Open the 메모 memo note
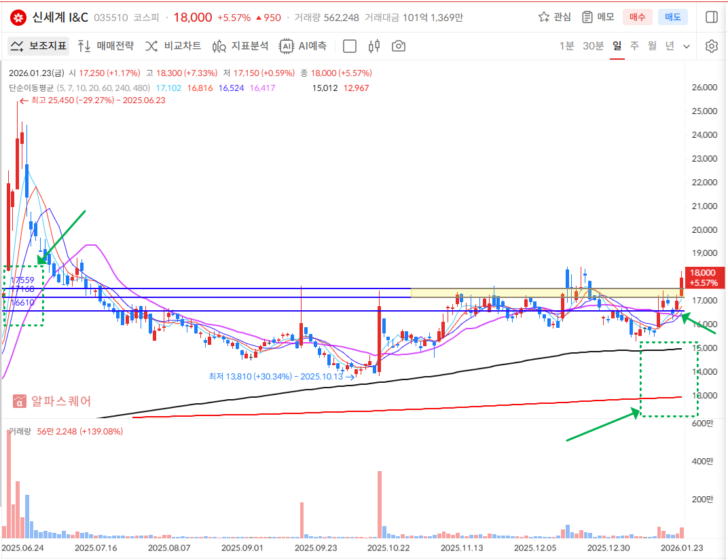The width and height of the screenshot is (728, 560). coord(598,17)
